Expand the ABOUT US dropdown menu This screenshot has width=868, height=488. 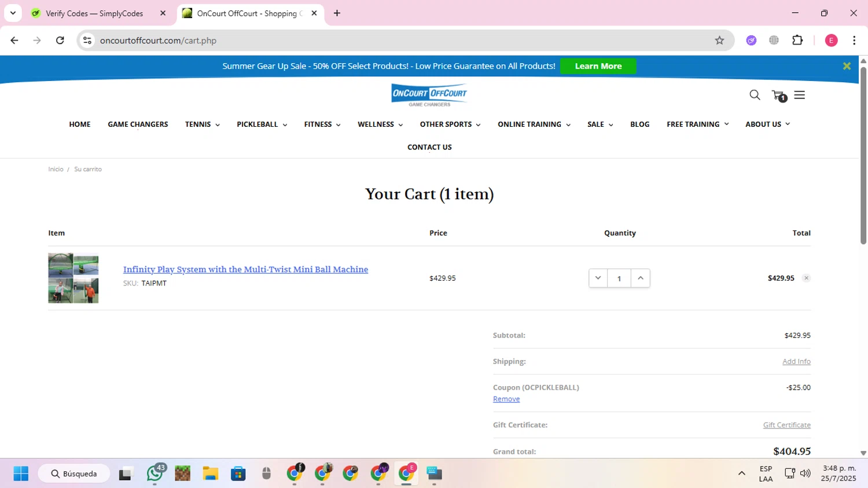pos(767,124)
